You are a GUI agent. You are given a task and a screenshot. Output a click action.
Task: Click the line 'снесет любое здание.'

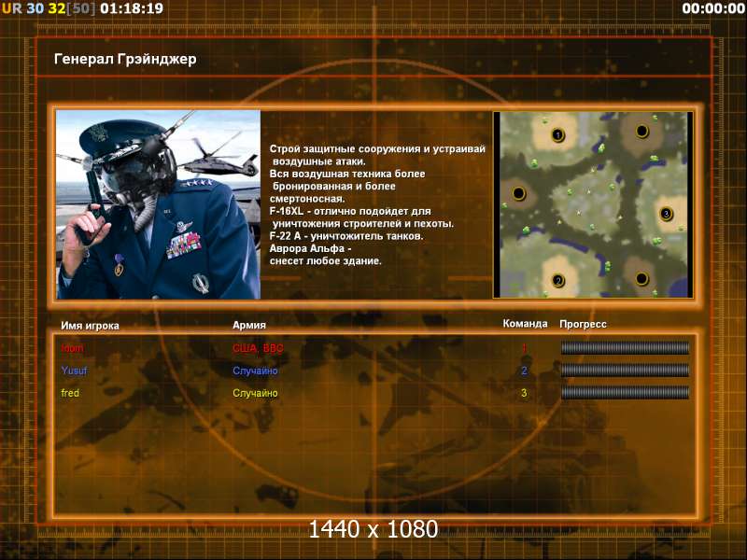[x=325, y=261]
